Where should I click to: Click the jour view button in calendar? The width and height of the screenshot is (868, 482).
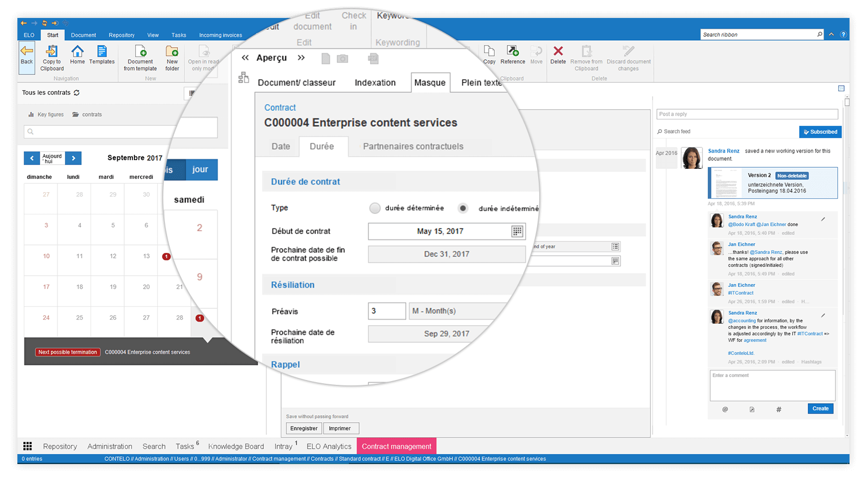click(200, 169)
